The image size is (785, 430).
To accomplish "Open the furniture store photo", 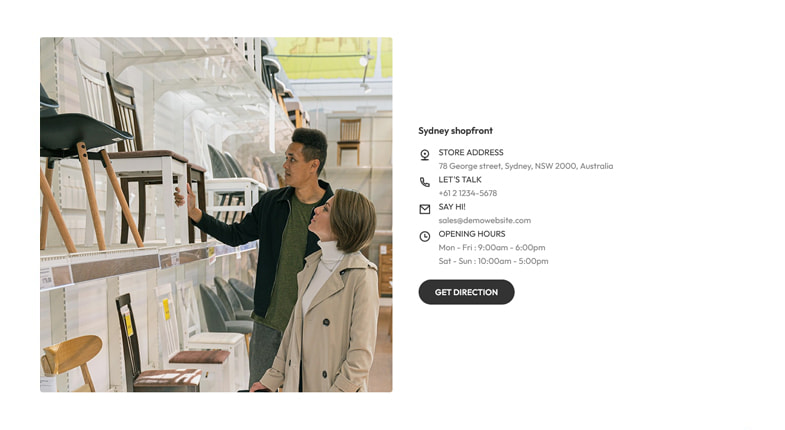I will coord(216,214).
